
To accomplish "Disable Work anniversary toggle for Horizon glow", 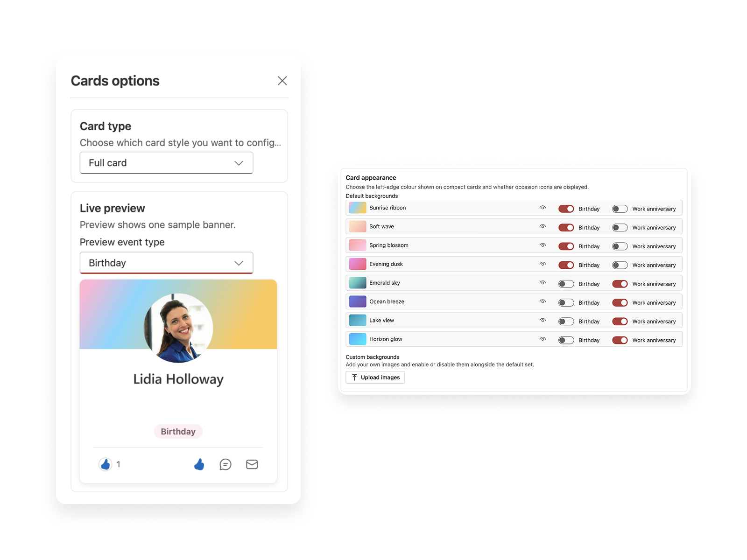I will point(620,340).
